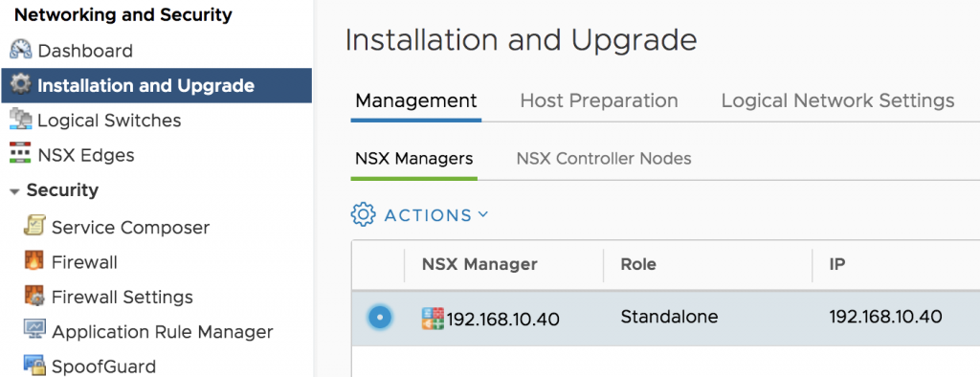
Task: Click the NSX Manager icon beside 192.168.10.40
Action: point(434,319)
